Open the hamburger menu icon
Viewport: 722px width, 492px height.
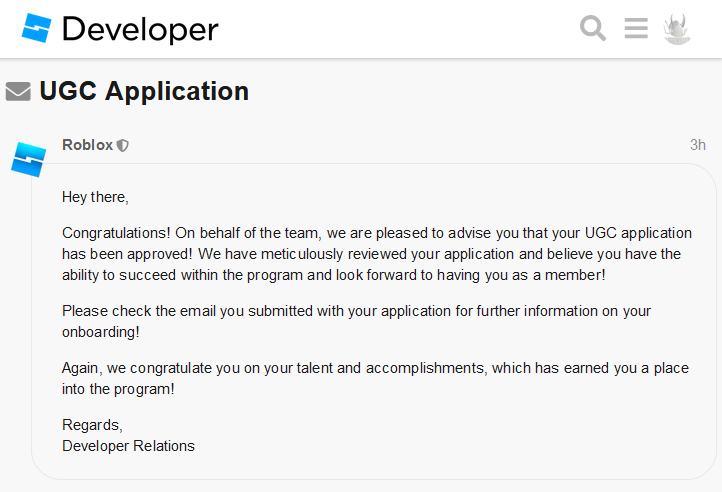[x=636, y=28]
